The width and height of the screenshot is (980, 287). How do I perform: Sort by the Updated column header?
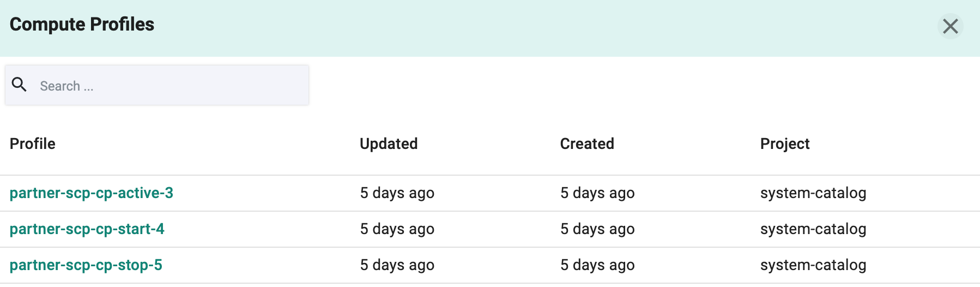click(x=389, y=144)
